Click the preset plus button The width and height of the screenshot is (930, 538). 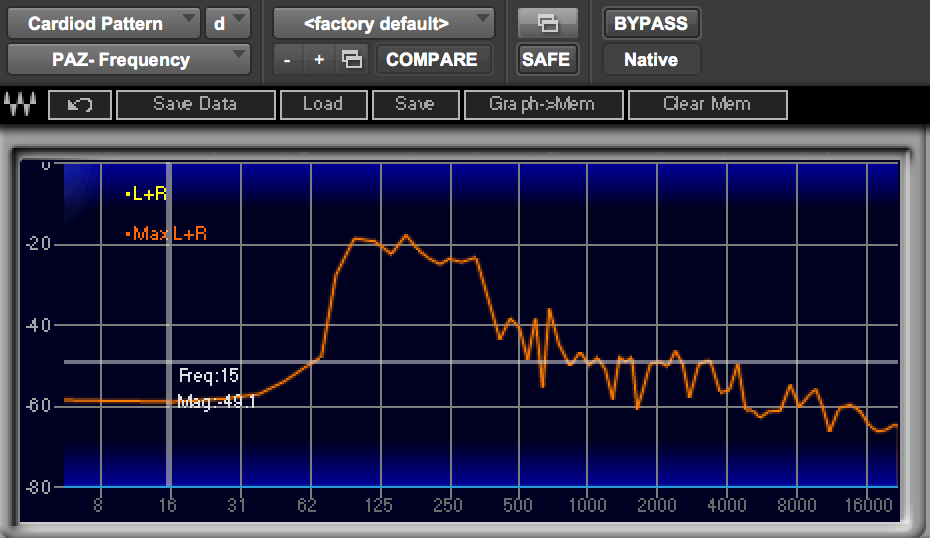(x=319, y=60)
